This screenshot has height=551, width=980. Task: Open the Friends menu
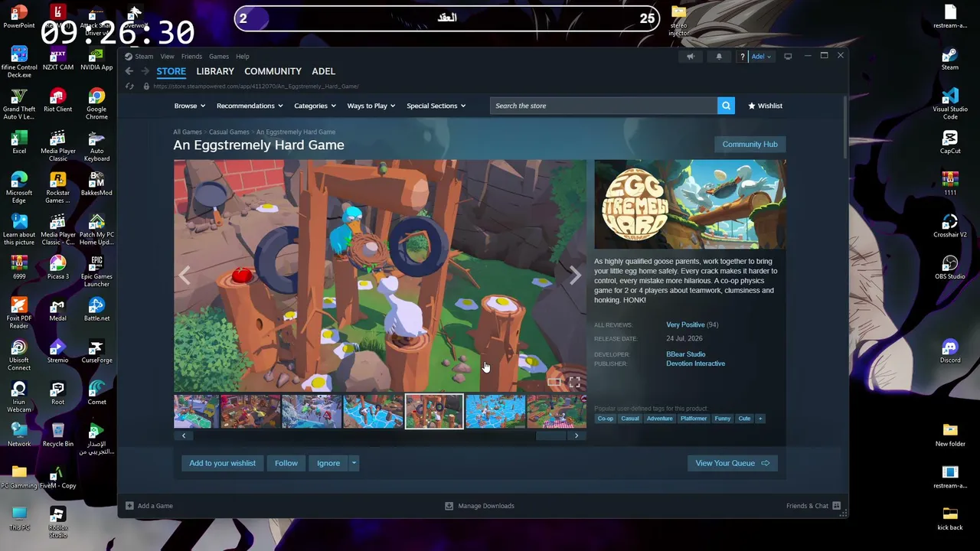click(191, 57)
